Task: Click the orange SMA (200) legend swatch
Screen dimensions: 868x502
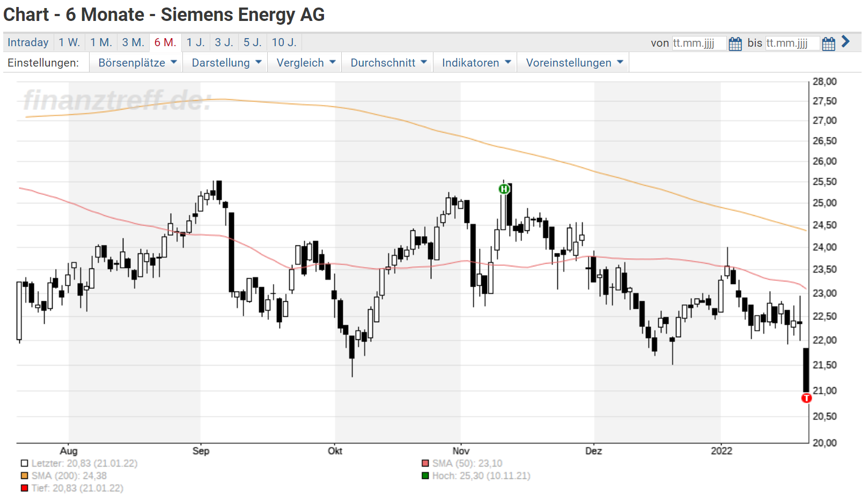Action: (24, 476)
